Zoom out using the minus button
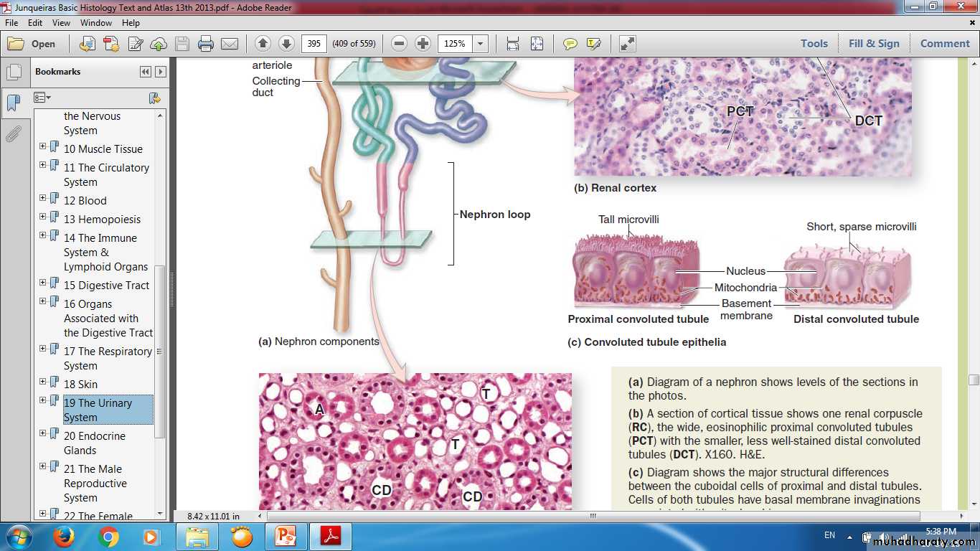 tap(400, 44)
